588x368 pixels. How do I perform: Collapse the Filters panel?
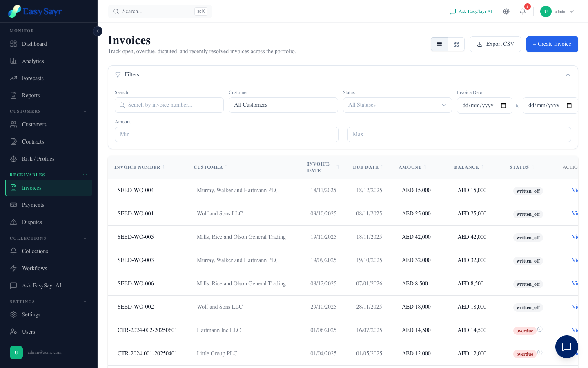coord(568,75)
